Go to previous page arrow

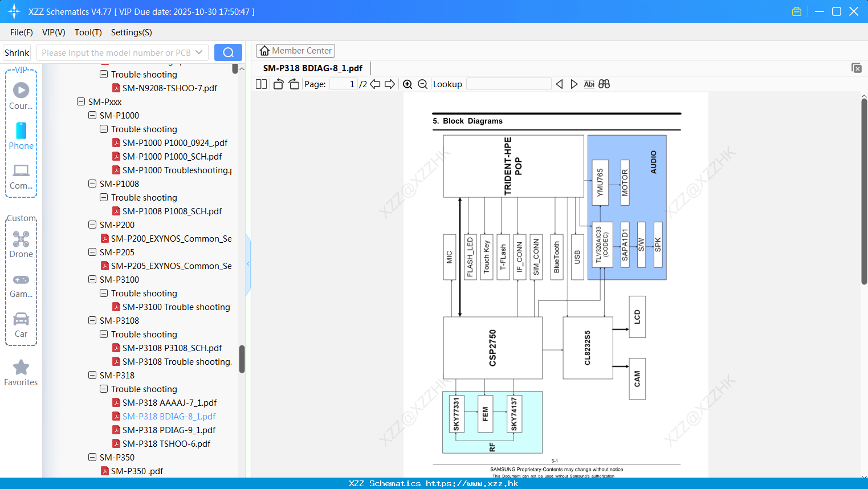(x=375, y=84)
